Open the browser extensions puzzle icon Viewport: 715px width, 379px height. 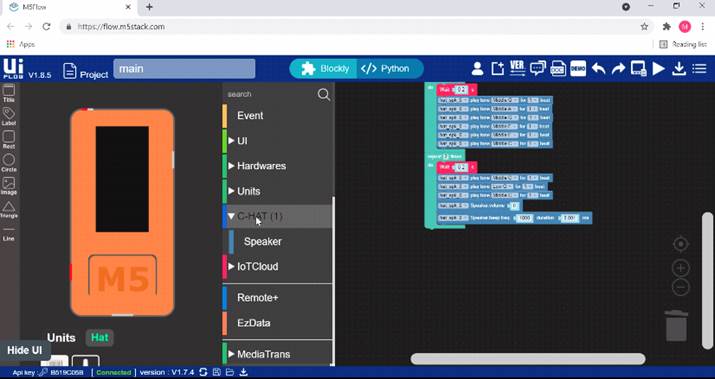click(666, 26)
